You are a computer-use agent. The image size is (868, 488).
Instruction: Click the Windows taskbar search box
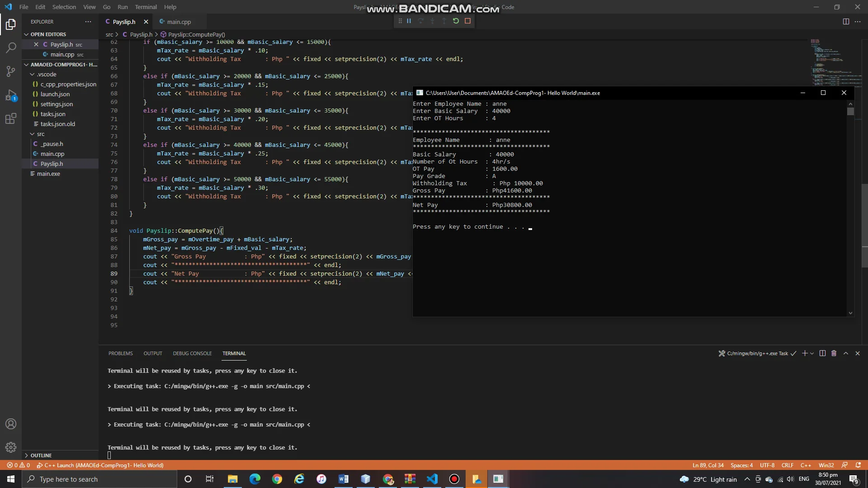pyautogui.click(x=99, y=479)
